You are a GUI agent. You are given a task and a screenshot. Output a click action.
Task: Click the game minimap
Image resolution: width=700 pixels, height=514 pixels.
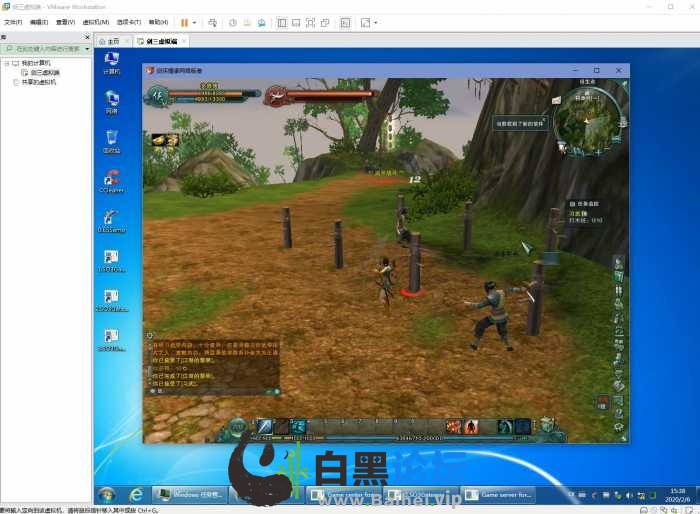tap(587, 122)
